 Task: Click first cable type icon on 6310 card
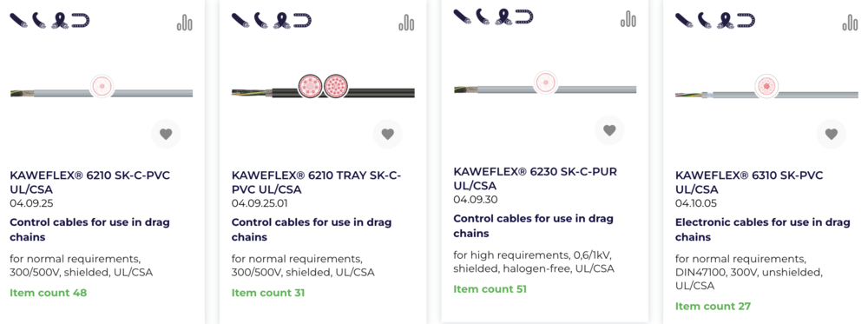(684, 21)
